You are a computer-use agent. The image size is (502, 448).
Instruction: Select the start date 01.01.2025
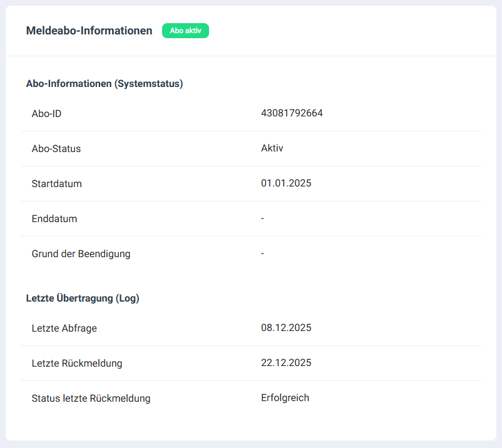(x=286, y=183)
